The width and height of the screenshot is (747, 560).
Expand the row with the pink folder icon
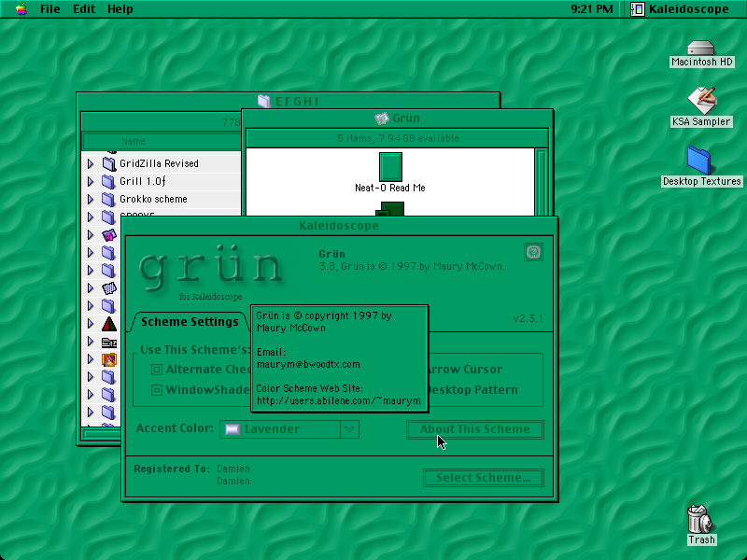click(91, 235)
